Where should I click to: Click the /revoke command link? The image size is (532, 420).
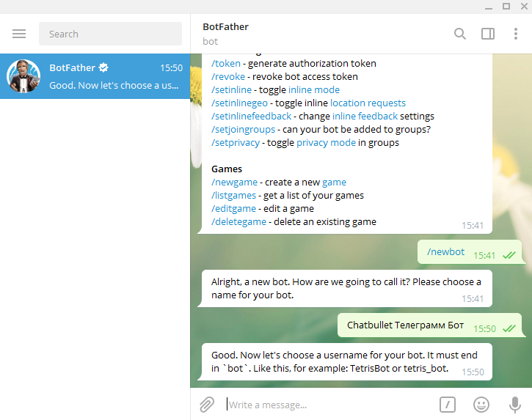click(228, 77)
